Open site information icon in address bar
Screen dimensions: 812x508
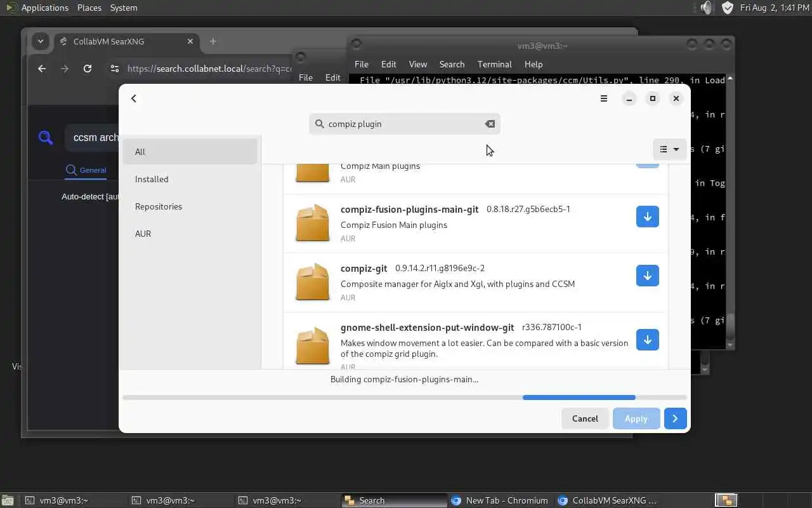114,69
